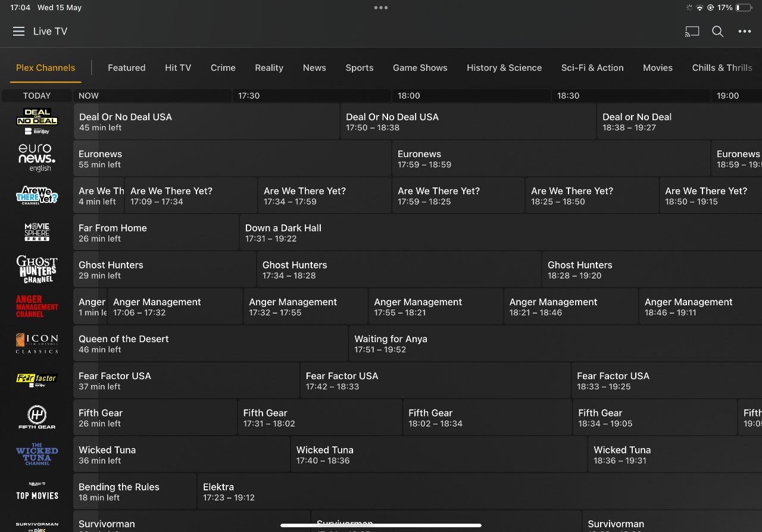
Task: Open the News category tab
Action: (314, 68)
